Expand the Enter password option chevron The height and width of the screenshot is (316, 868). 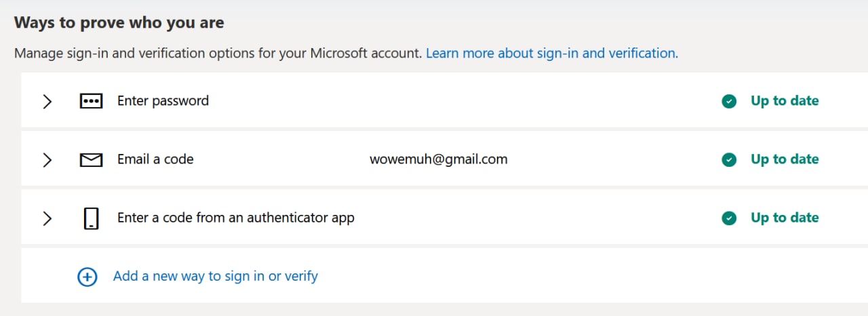[47, 102]
